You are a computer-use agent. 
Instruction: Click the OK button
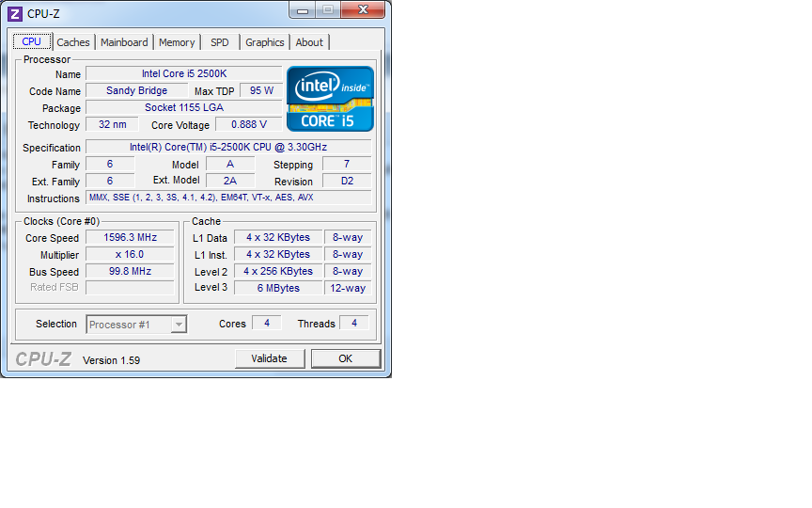point(346,358)
